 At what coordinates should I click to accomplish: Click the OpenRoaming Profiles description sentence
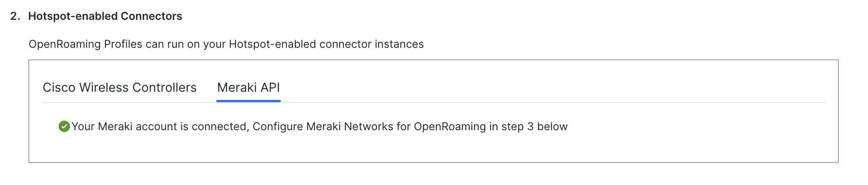tap(226, 44)
